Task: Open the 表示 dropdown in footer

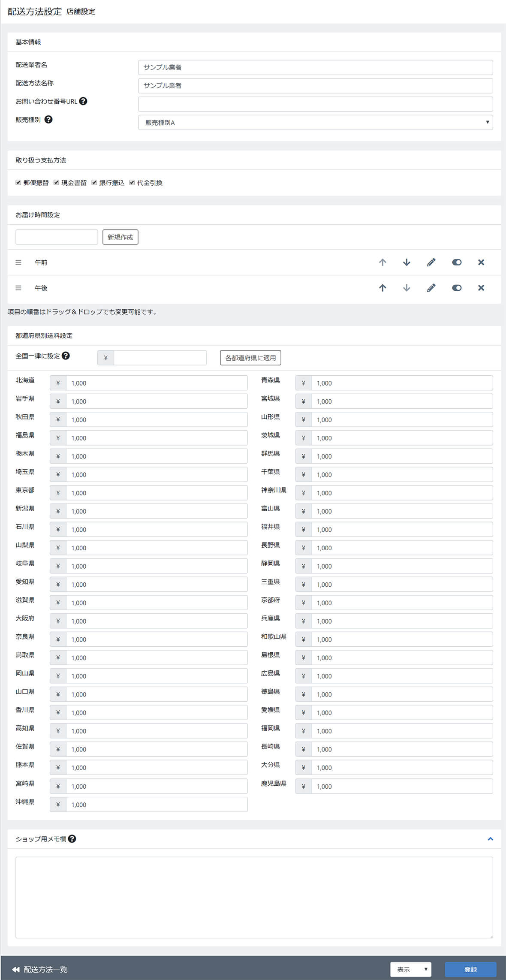Action: [x=410, y=969]
